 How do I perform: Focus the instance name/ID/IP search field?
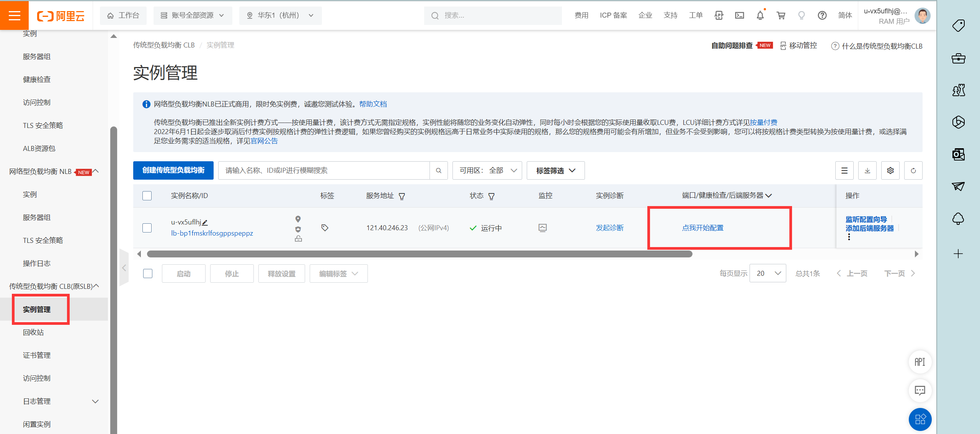tap(324, 170)
